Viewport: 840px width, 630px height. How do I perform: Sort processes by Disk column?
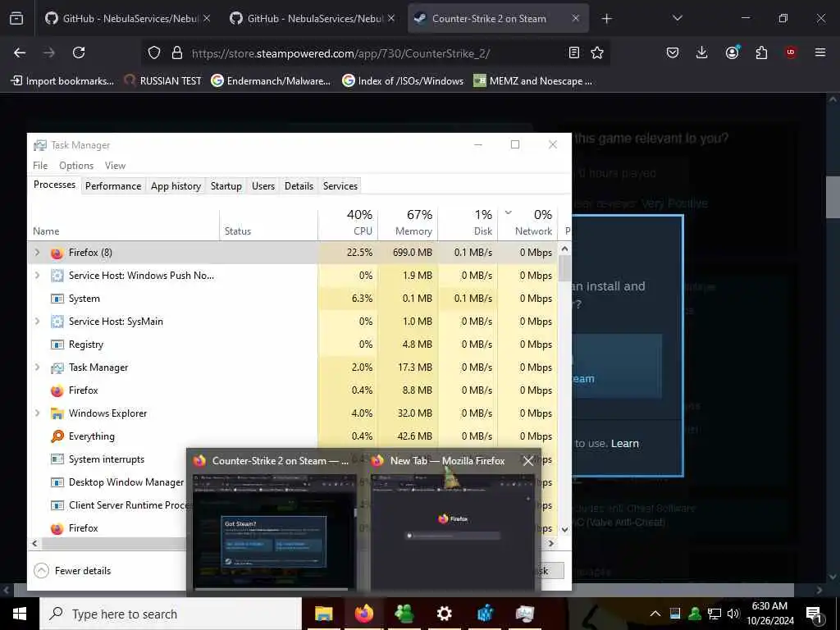[468, 222]
